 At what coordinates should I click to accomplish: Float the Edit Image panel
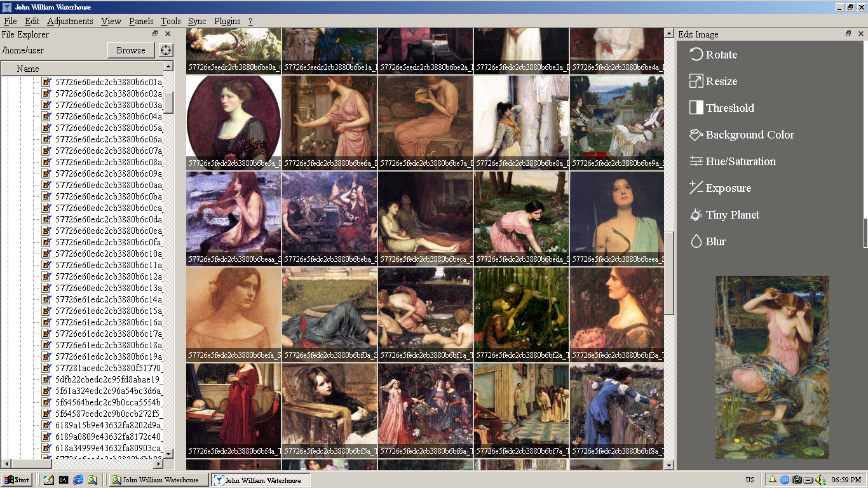tap(848, 34)
